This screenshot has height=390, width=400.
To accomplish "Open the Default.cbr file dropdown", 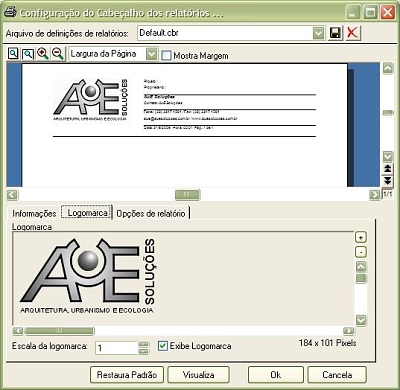I will click(319, 33).
